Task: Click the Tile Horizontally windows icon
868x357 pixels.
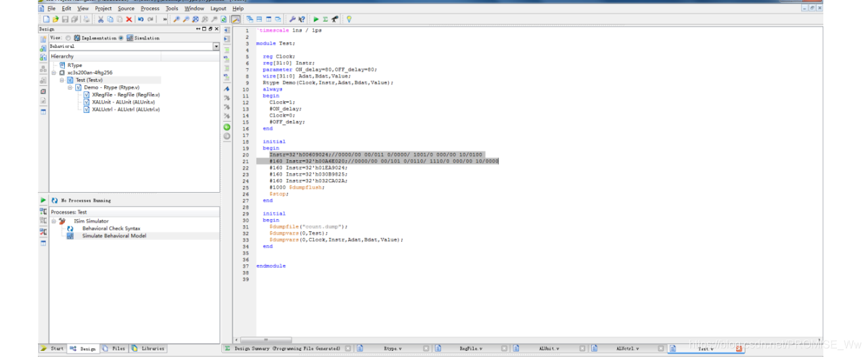Action: (x=259, y=19)
